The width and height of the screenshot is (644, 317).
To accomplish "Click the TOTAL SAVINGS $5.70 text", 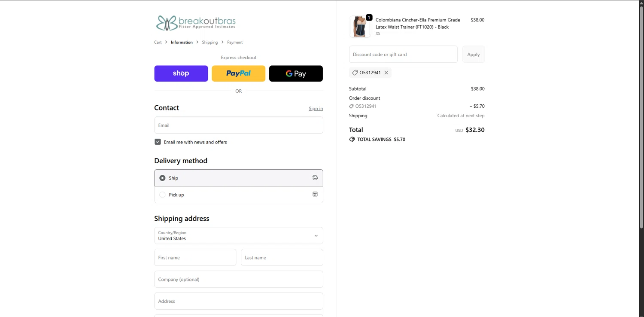I will coord(381,140).
